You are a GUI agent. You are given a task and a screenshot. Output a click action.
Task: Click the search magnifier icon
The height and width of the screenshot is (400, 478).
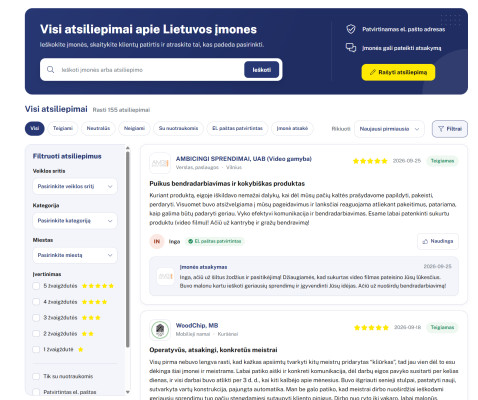coord(50,70)
